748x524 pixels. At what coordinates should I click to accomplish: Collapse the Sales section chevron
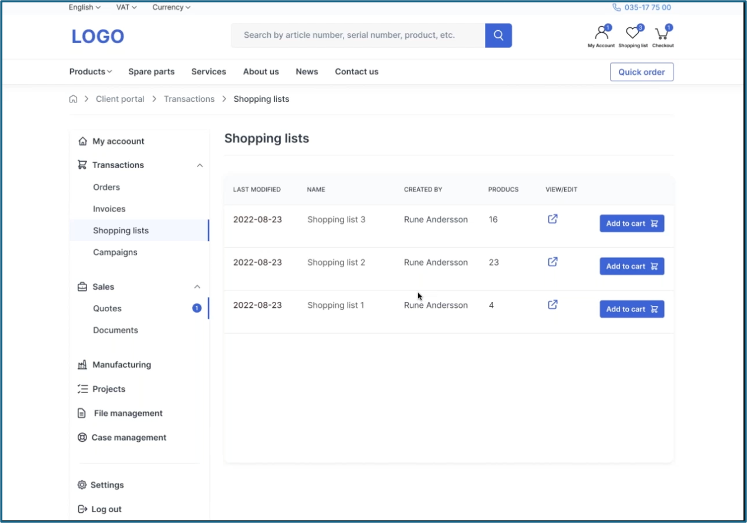[x=197, y=287]
